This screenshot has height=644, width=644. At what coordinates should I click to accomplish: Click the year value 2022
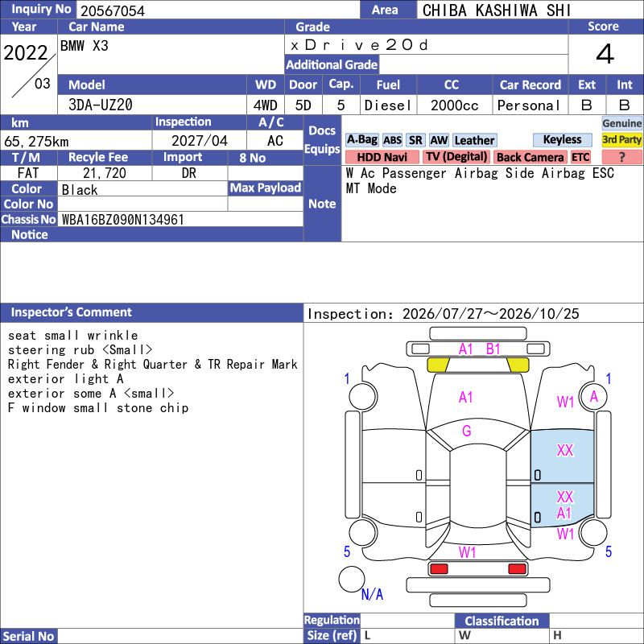26,52
